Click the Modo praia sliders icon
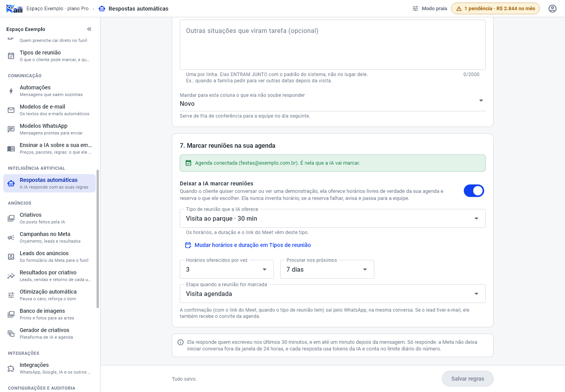The width and height of the screenshot is (565, 392). [x=416, y=9]
